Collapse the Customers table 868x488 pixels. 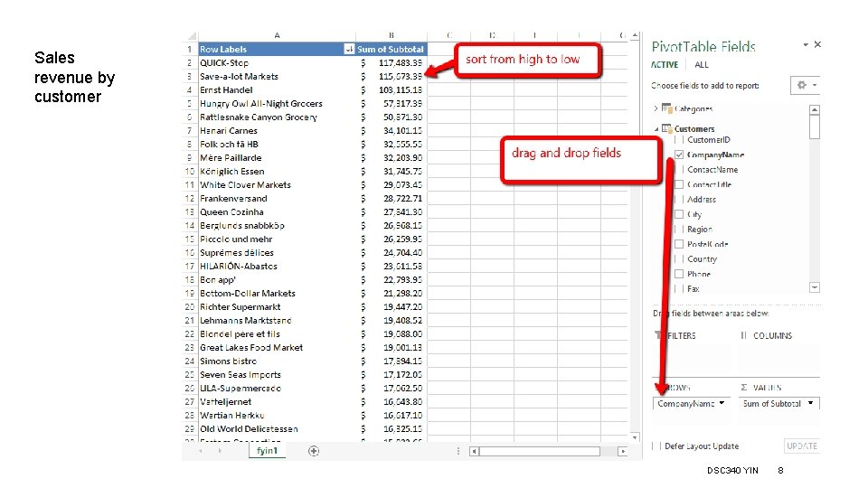tap(656, 129)
